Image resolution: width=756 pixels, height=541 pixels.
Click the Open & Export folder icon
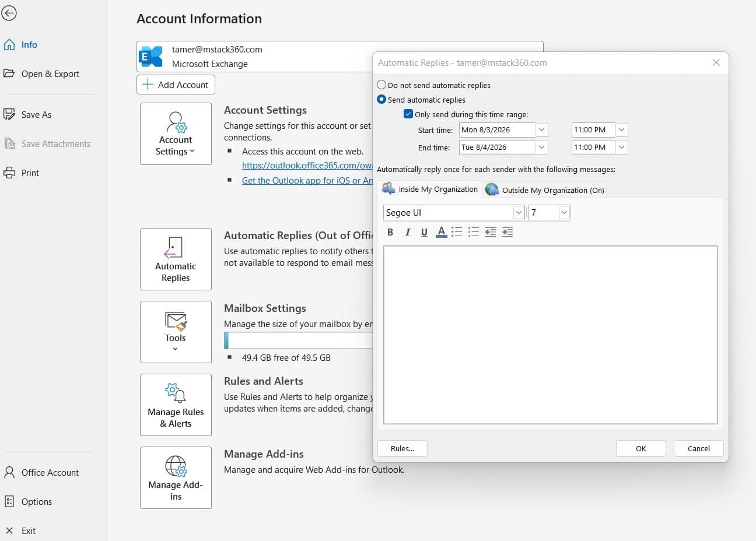coord(9,73)
